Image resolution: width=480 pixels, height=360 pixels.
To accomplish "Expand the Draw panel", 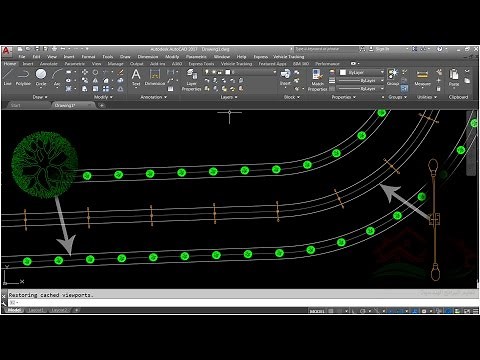I will tap(40, 97).
